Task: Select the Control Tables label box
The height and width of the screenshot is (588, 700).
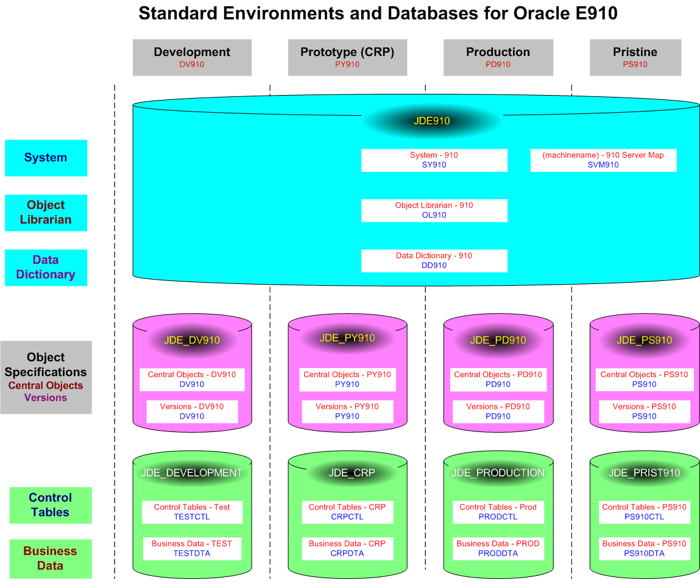Action: [x=51, y=505]
